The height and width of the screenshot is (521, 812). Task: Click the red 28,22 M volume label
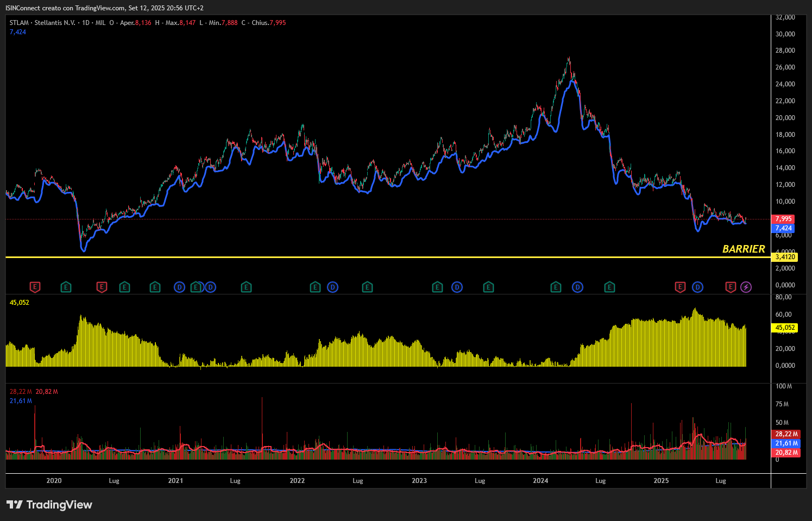pyautogui.click(x=786, y=434)
